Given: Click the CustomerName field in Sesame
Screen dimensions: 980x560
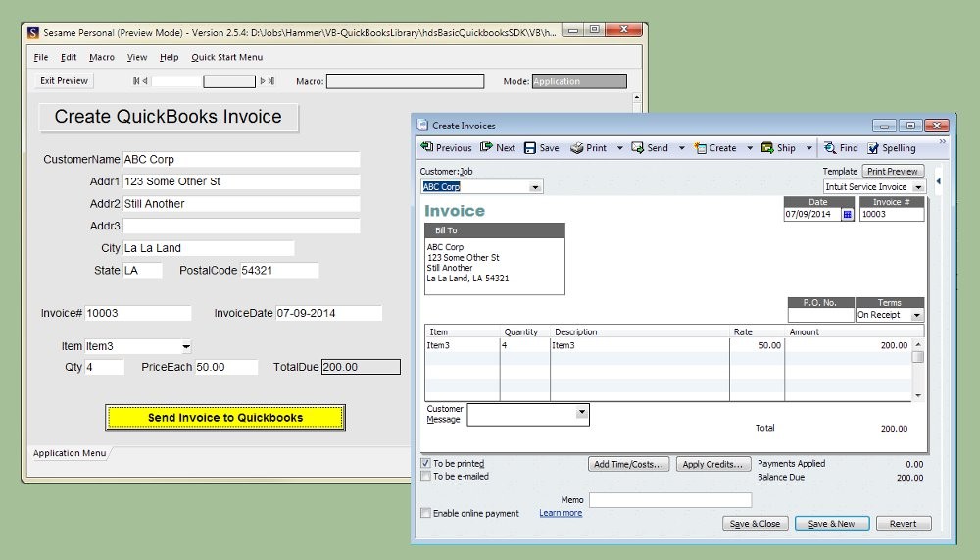Looking at the screenshot, I should pyautogui.click(x=241, y=159).
